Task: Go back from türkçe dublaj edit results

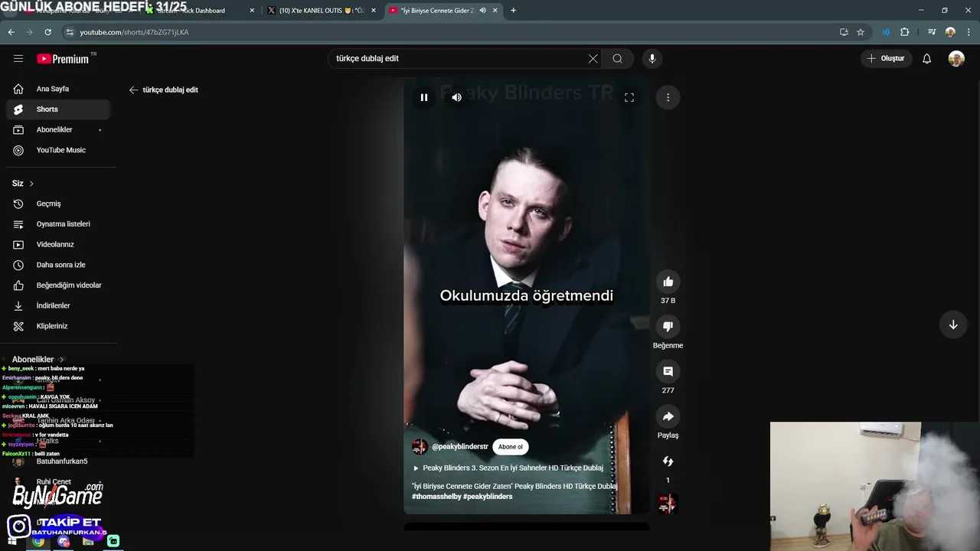Action: point(133,90)
